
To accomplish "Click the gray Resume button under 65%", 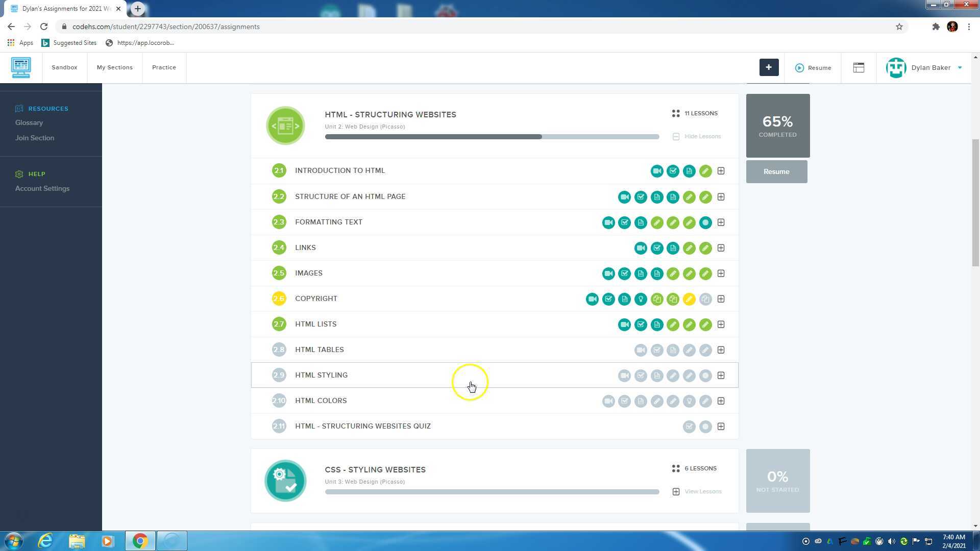I will pyautogui.click(x=776, y=171).
